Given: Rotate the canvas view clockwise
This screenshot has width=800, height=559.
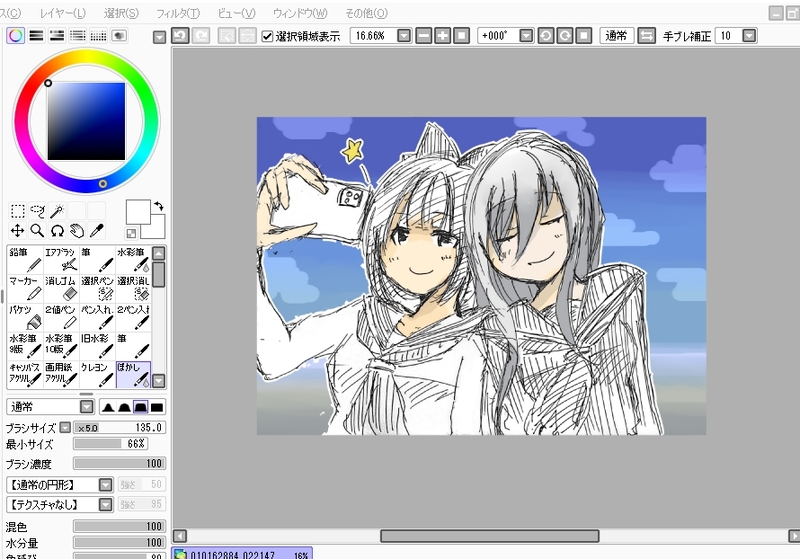Looking at the screenshot, I should coord(564,36).
